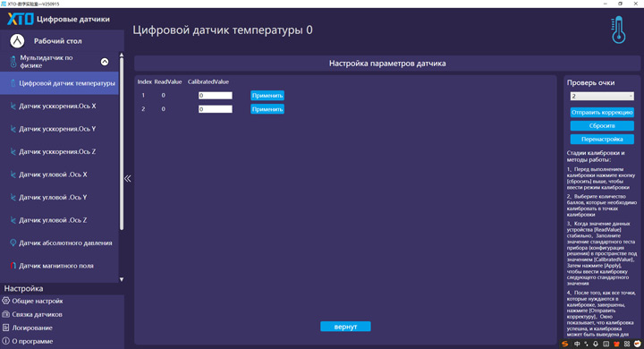
Task: Select Цифровой датчик температуры in sidebar
Action: [59, 83]
